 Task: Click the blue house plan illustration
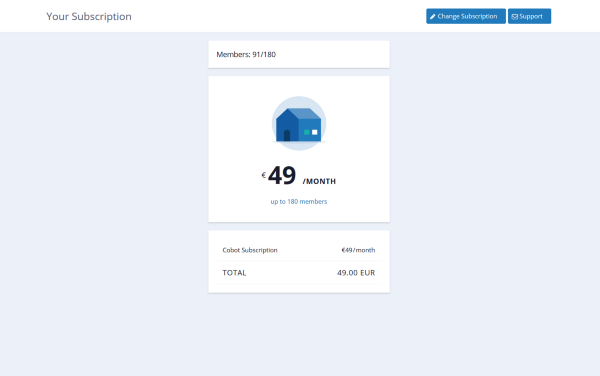[299, 123]
